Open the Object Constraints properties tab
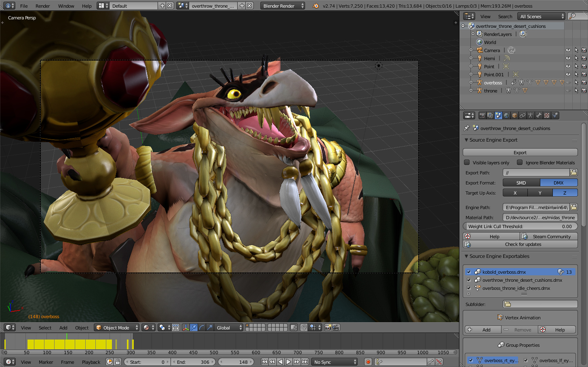Viewport: 588px width, 367px height. [x=523, y=115]
